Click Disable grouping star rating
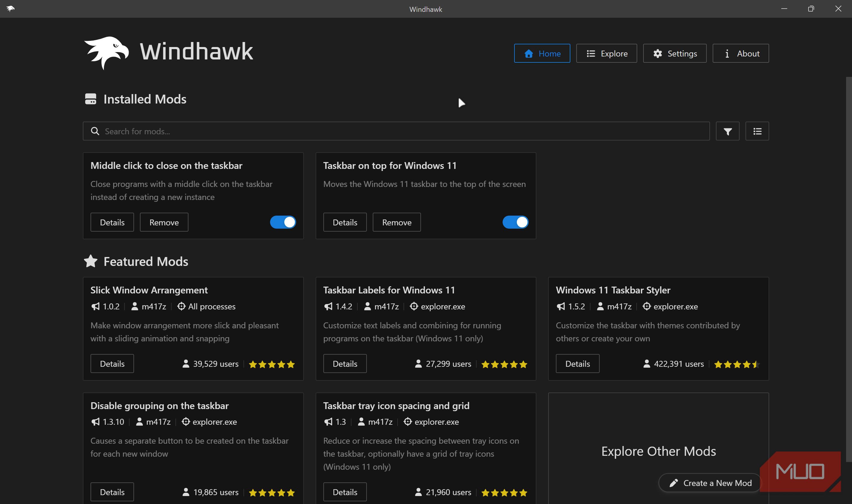852x504 pixels. (x=272, y=493)
